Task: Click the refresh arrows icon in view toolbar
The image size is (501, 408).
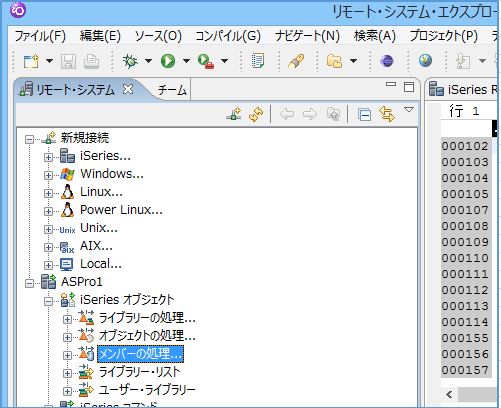Action: click(x=256, y=115)
